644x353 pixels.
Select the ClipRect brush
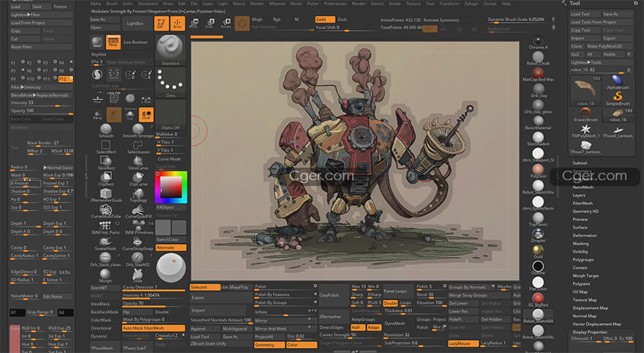106,179
